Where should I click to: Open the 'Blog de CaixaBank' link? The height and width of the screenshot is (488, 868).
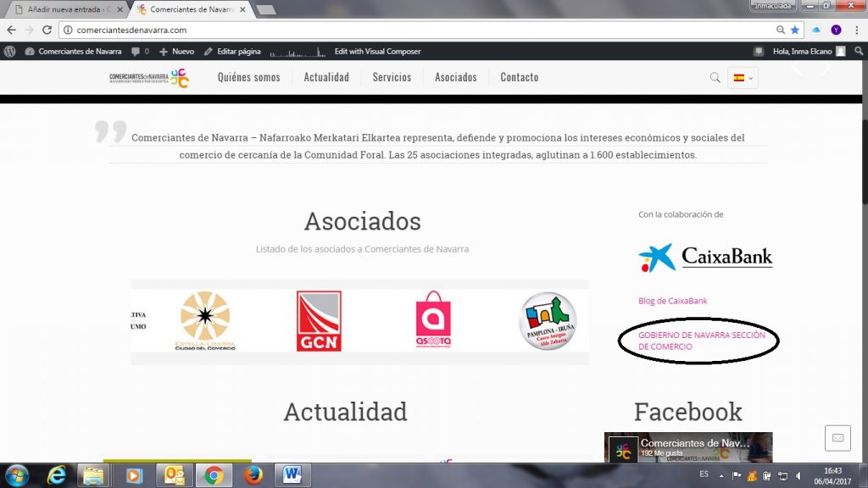click(x=672, y=301)
